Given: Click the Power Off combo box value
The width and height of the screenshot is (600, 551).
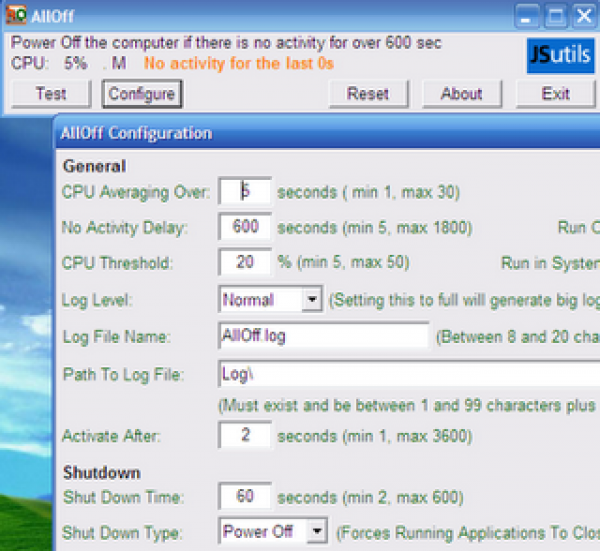Looking at the screenshot, I should (273, 531).
